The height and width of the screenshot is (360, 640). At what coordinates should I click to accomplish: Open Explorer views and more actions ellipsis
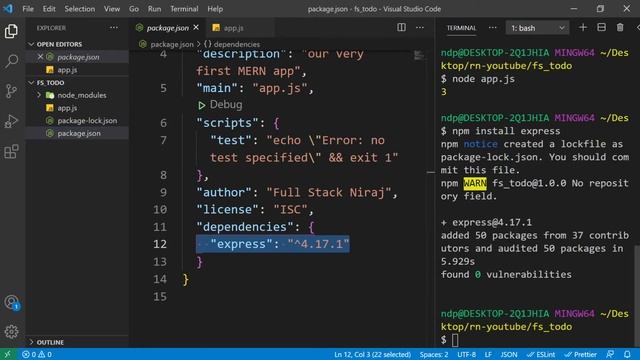click(x=114, y=28)
